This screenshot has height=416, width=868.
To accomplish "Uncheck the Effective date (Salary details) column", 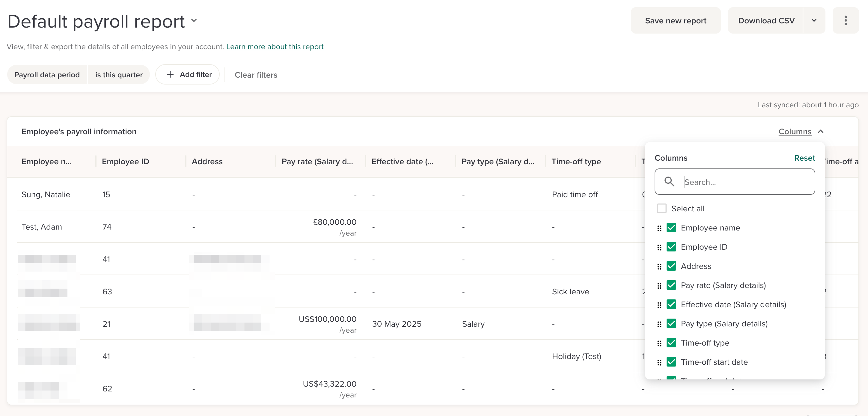I will click(x=671, y=305).
